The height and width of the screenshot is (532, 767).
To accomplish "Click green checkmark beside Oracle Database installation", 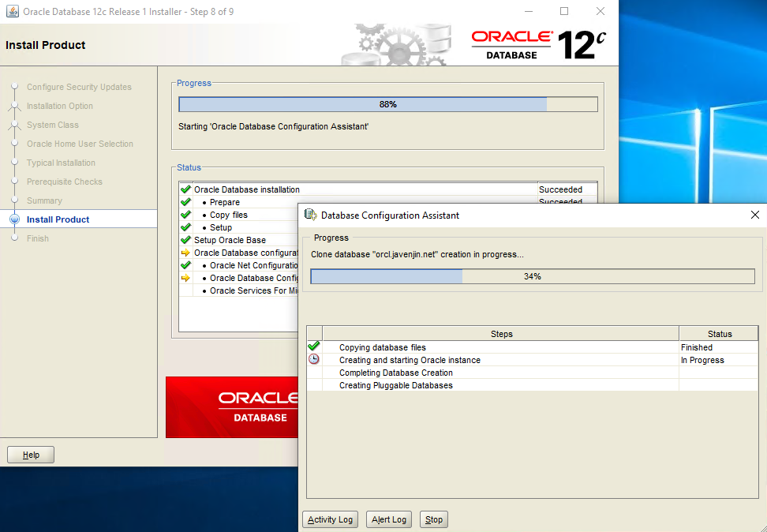I will click(185, 189).
